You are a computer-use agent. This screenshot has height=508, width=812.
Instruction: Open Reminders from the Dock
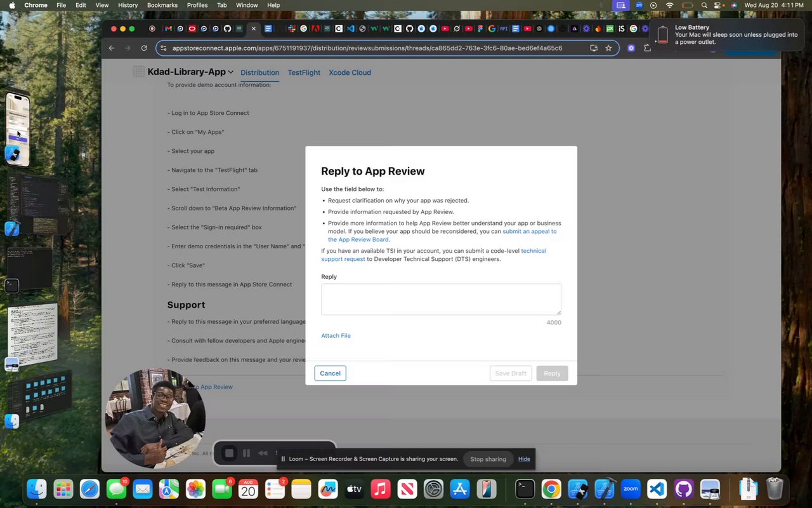[x=275, y=489]
